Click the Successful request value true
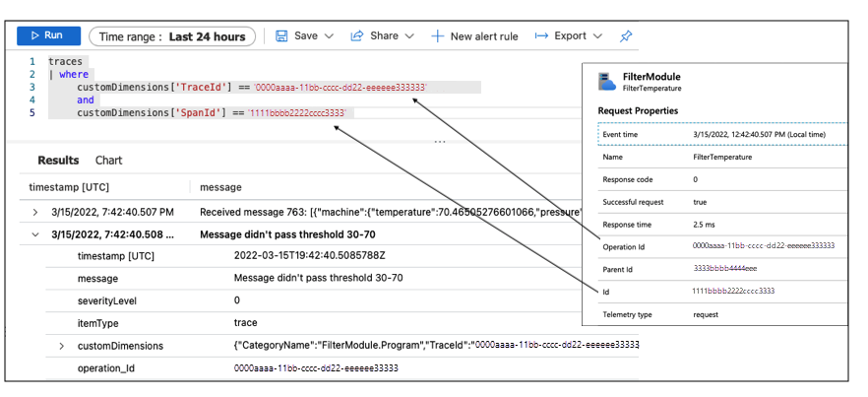 (700, 202)
